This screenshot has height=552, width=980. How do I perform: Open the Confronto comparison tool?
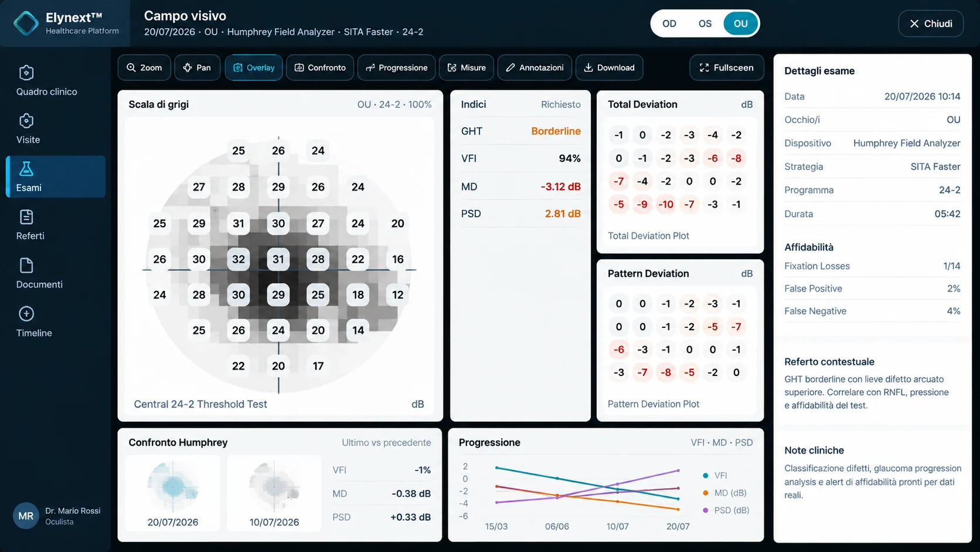pos(320,67)
